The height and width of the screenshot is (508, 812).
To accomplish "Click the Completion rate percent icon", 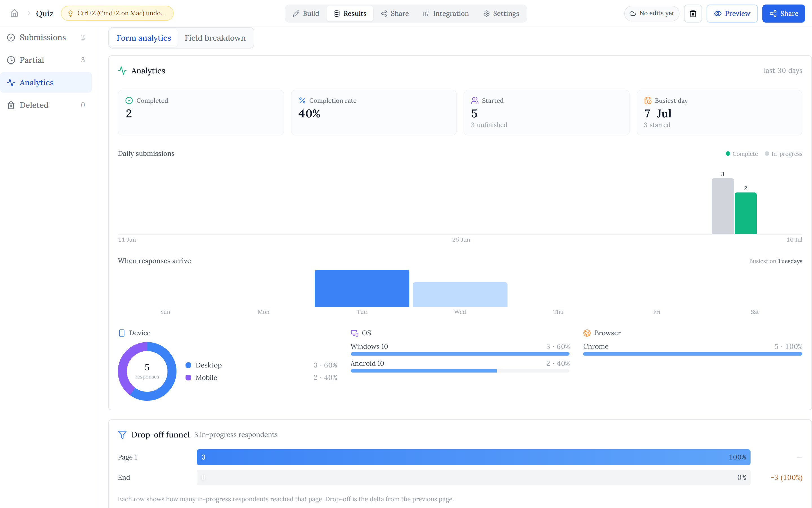I will coord(302,100).
